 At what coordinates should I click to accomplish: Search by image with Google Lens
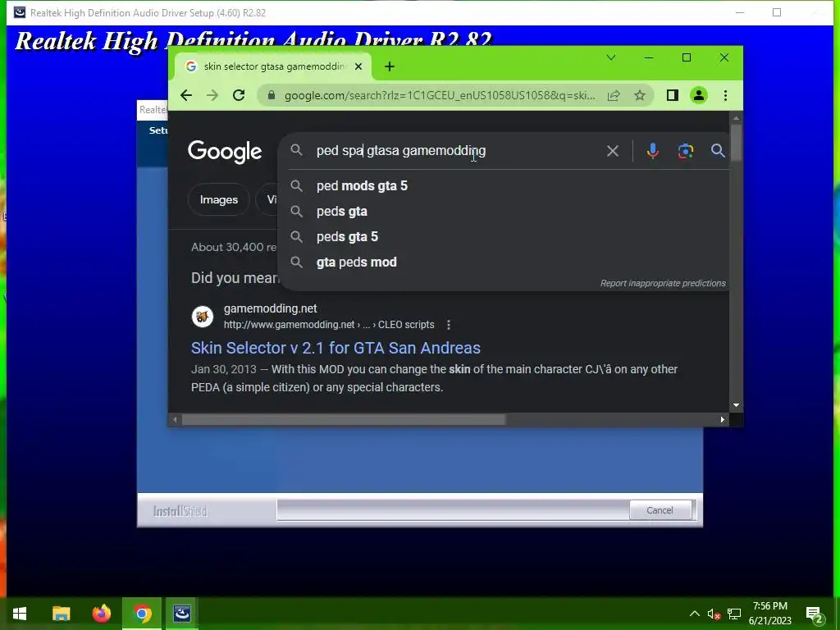coord(685,151)
